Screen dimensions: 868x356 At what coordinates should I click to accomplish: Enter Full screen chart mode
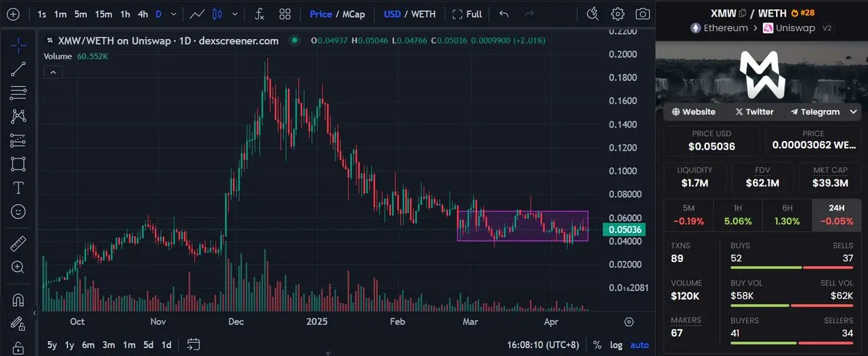point(467,14)
